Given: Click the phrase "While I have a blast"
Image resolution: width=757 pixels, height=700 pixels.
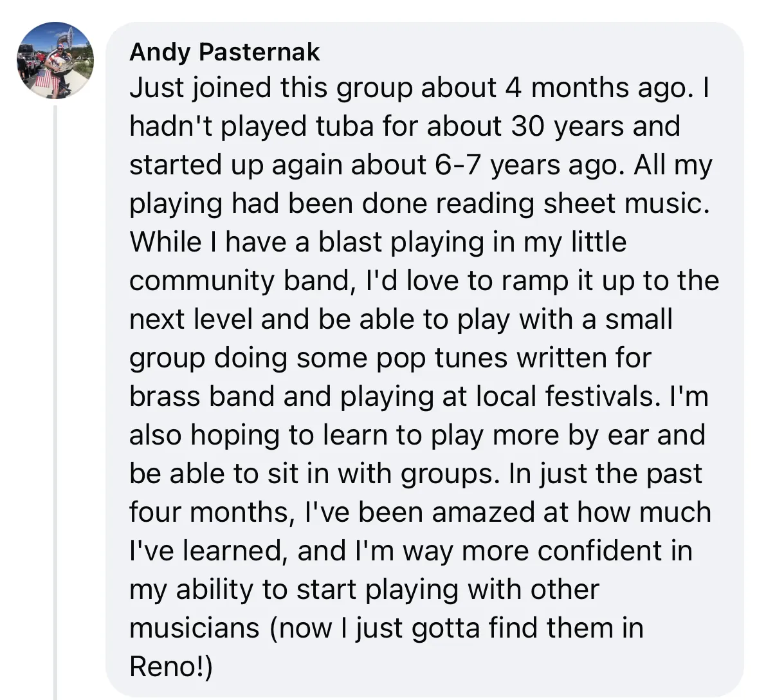Looking at the screenshot, I should 256,242.
